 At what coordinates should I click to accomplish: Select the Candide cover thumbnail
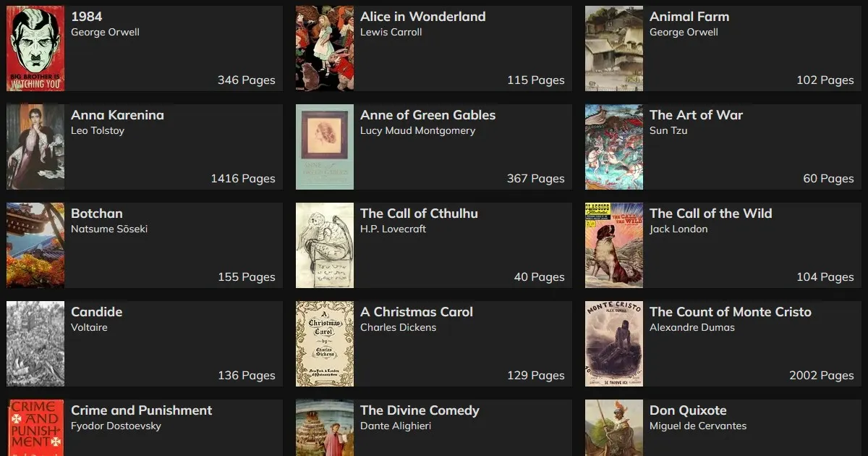tap(35, 344)
